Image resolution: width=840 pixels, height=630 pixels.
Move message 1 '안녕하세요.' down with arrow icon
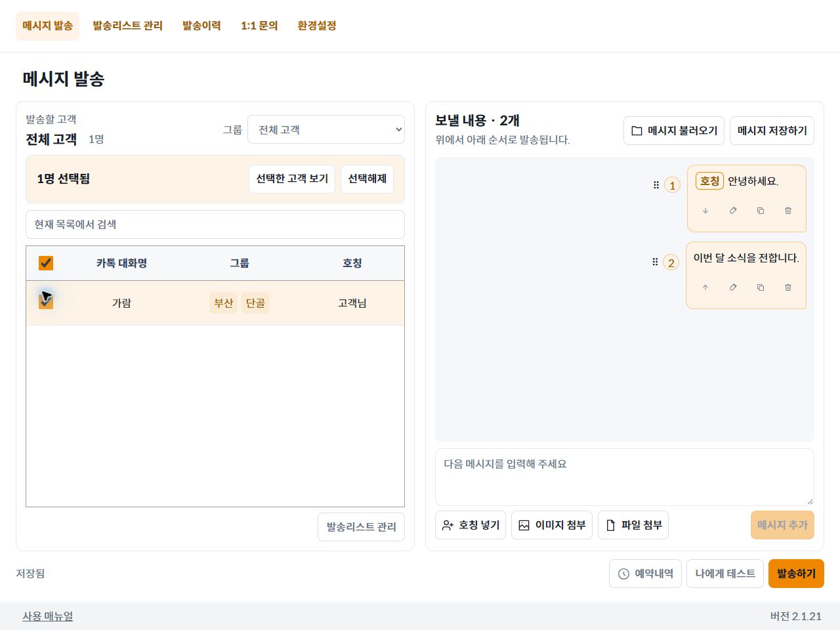click(x=705, y=211)
